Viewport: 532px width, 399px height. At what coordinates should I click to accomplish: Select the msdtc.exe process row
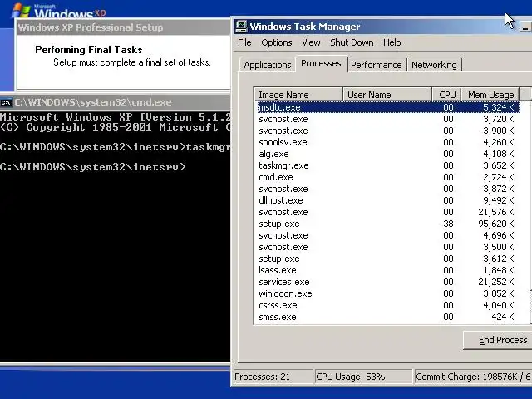pyautogui.click(x=387, y=107)
